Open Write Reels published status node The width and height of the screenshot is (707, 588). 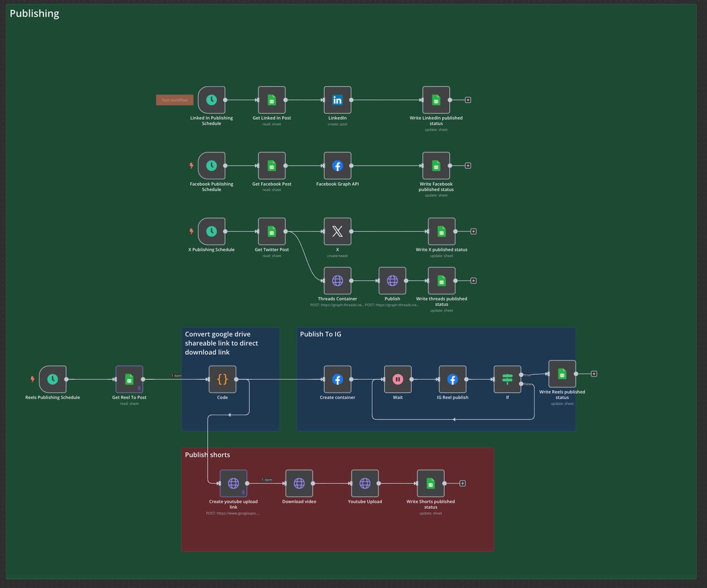562,374
